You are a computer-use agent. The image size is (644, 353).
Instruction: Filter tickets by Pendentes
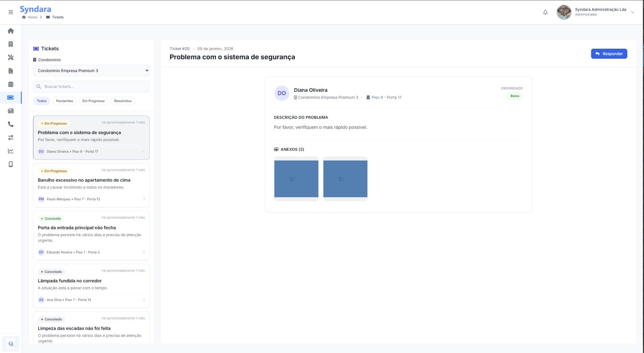(64, 101)
